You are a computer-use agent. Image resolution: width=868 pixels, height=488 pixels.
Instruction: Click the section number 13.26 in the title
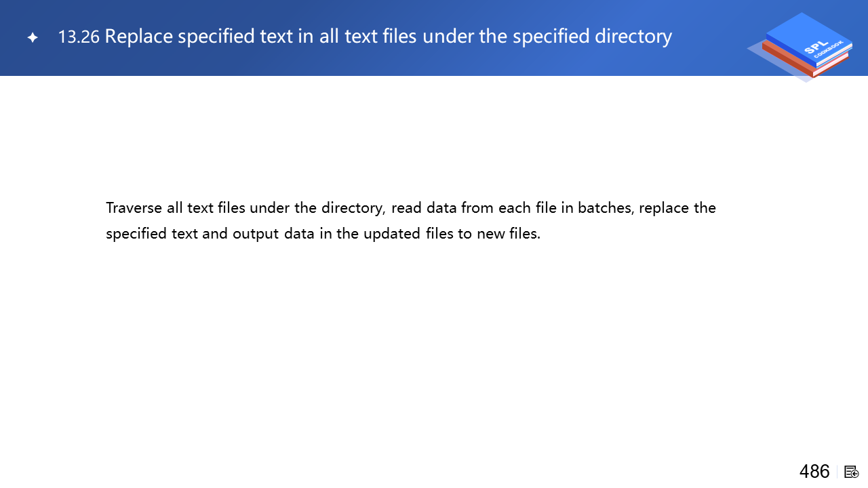[79, 37]
